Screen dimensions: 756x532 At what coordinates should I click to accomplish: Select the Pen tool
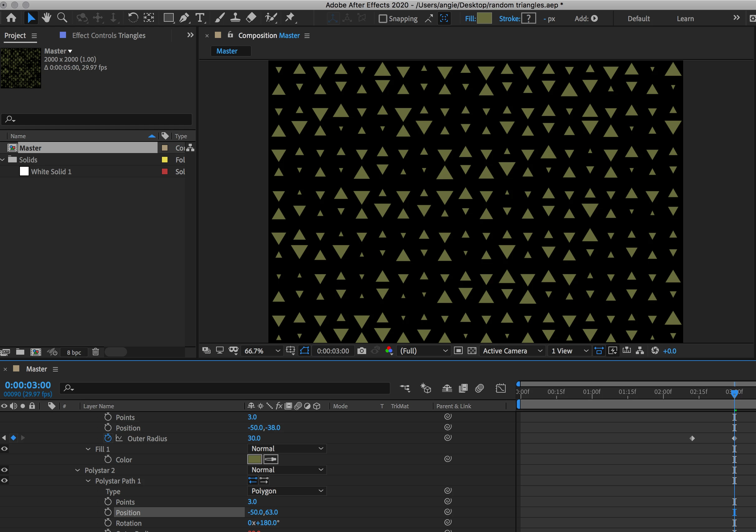(x=184, y=18)
